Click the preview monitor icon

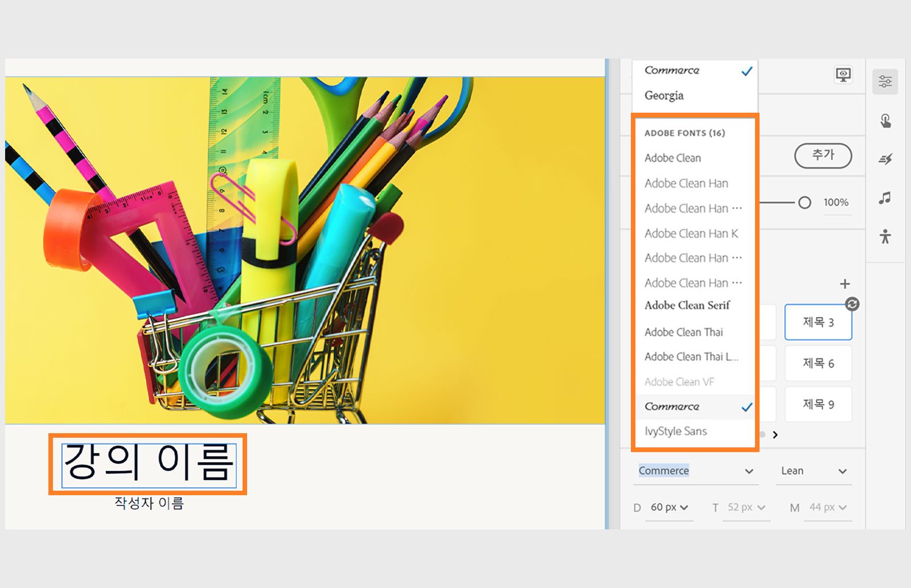[x=843, y=75]
